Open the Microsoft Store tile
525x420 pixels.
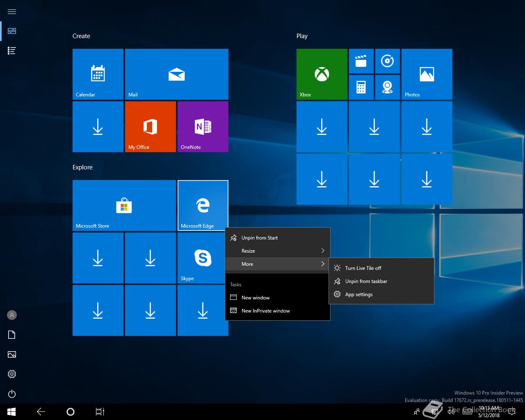tap(124, 205)
